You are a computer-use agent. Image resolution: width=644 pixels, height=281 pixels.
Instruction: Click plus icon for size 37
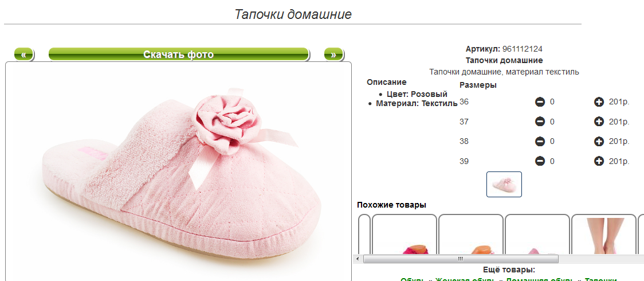coord(599,122)
